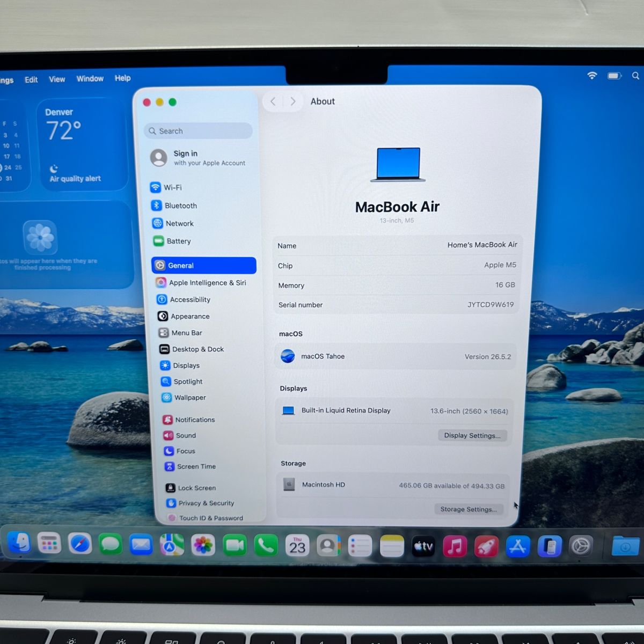This screenshot has height=644, width=644.
Task: Open Privacy & Security settings
Action: [200, 503]
